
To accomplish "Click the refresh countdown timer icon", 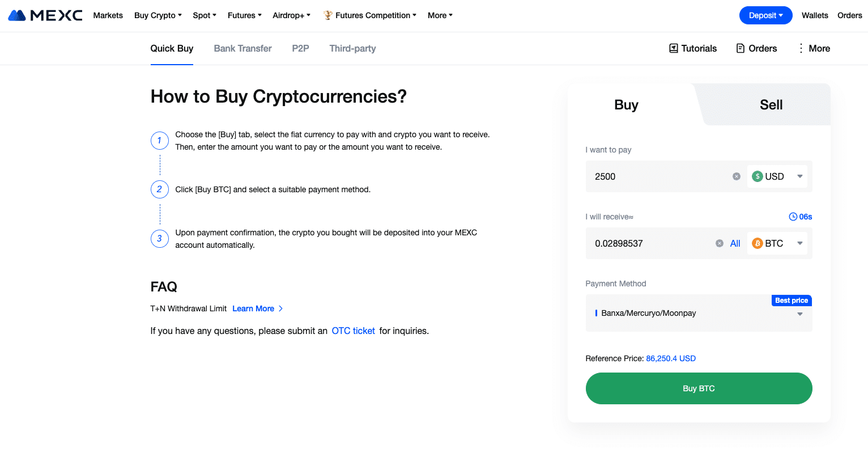I will 793,217.
